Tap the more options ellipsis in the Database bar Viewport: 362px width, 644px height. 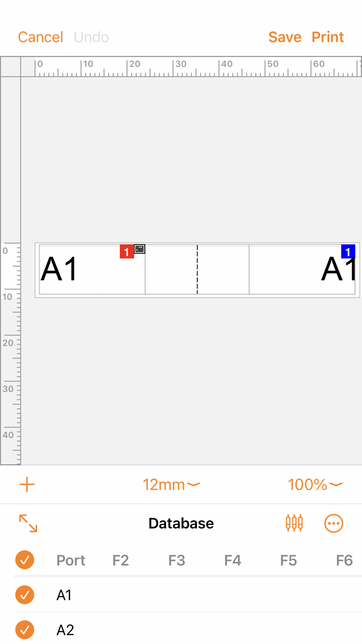click(334, 523)
